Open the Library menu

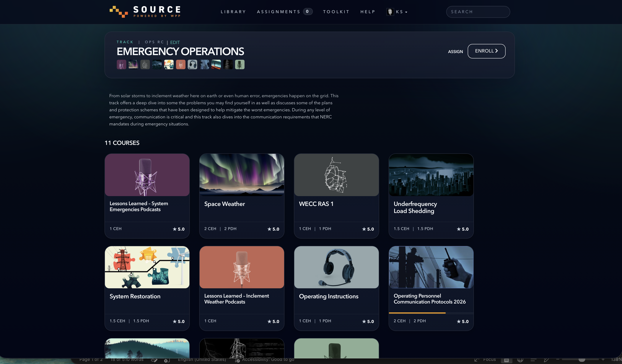pos(233,12)
